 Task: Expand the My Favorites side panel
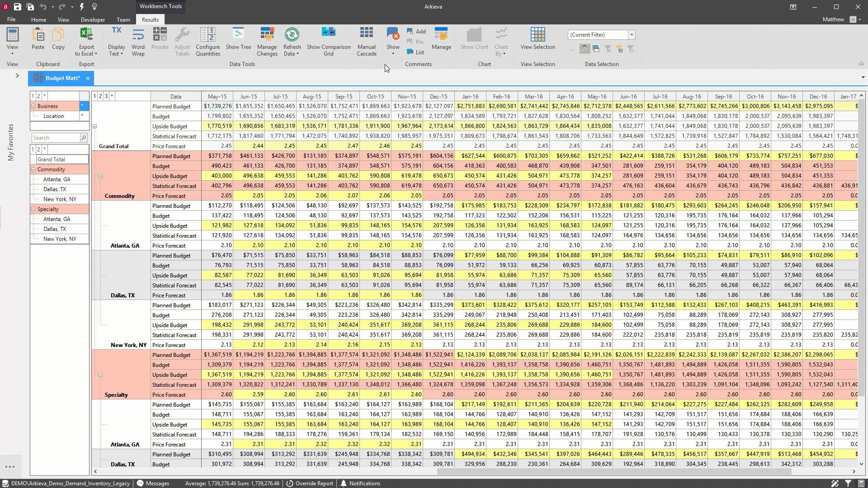click(x=17, y=75)
